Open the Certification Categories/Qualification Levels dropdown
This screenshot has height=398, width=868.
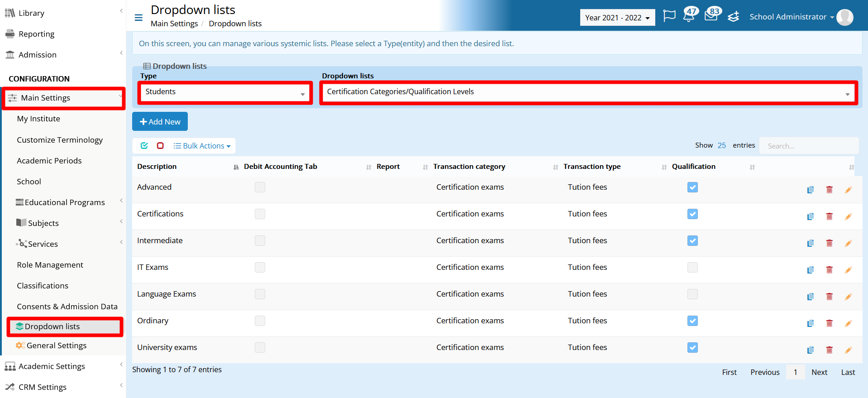[588, 92]
